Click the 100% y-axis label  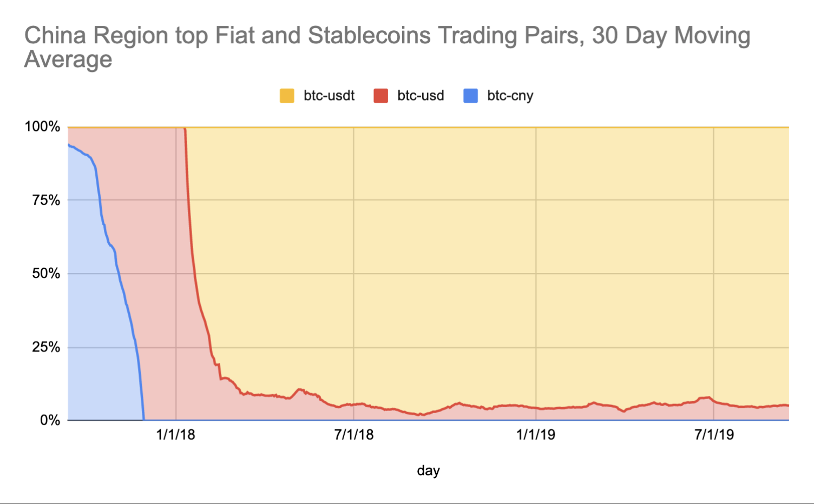42,127
